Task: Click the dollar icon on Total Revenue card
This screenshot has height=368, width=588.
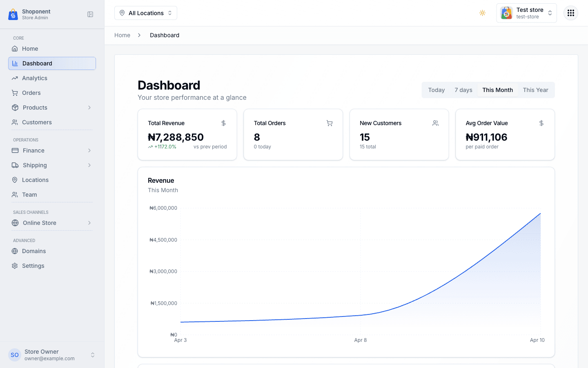Action: tap(223, 123)
